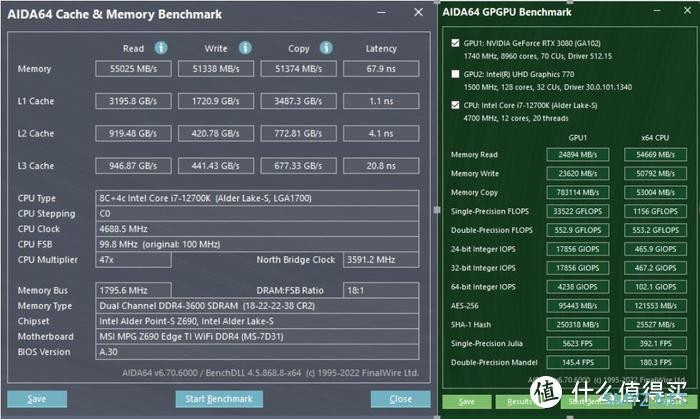This screenshot has height=419, width=700.
Task: Click x64 CPU Memory Write value 50792 MB/s
Action: (x=655, y=174)
